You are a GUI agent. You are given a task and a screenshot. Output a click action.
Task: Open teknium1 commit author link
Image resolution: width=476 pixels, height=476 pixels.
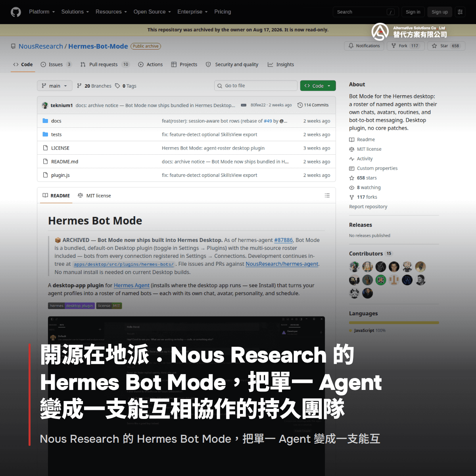point(61,105)
